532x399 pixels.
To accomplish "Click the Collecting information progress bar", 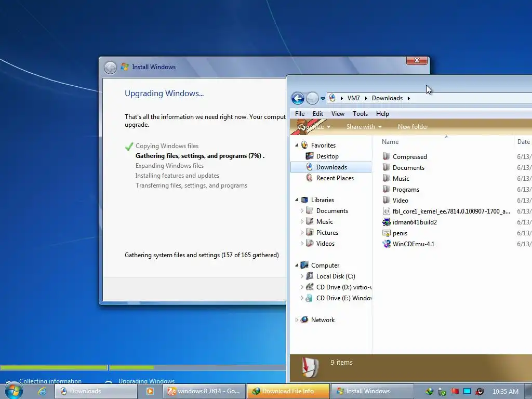I will (x=54, y=367).
